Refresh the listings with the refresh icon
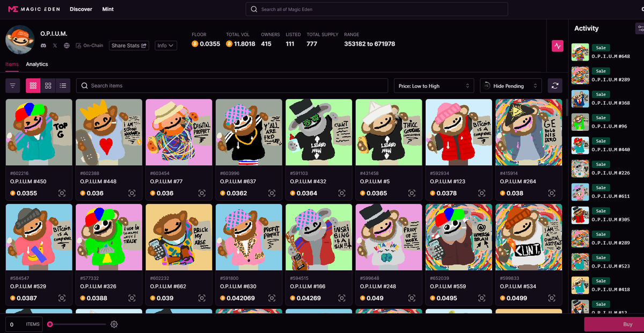Screen dimensions: 644x333 pyautogui.click(x=555, y=85)
